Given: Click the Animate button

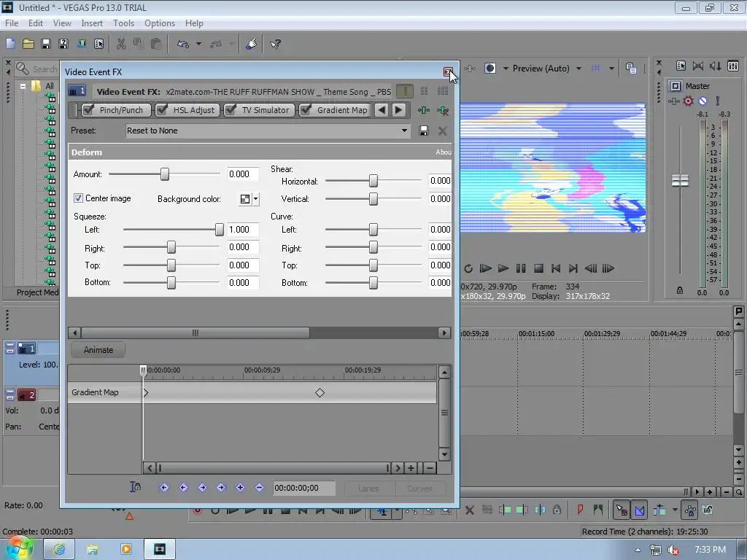Looking at the screenshot, I should (x=98, y=350).
